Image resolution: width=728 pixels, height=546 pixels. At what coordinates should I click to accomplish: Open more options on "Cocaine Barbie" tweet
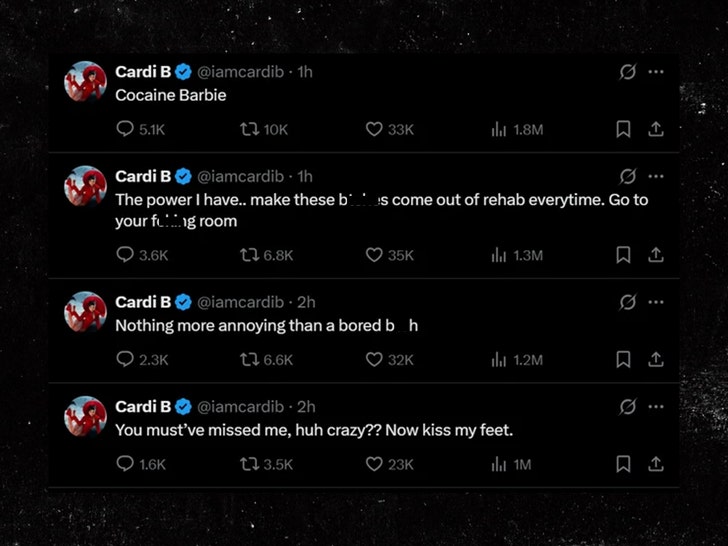pos(655,72)
